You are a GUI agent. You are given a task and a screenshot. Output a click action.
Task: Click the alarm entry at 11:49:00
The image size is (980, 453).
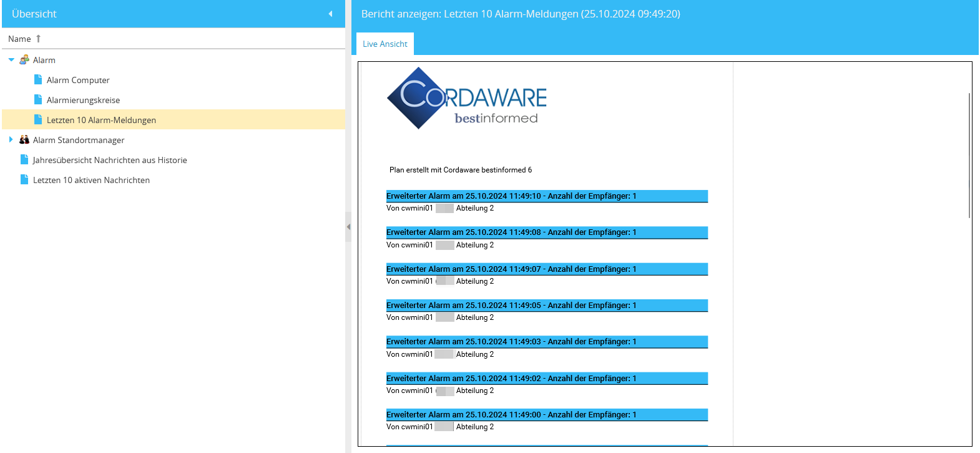point(547,415)
